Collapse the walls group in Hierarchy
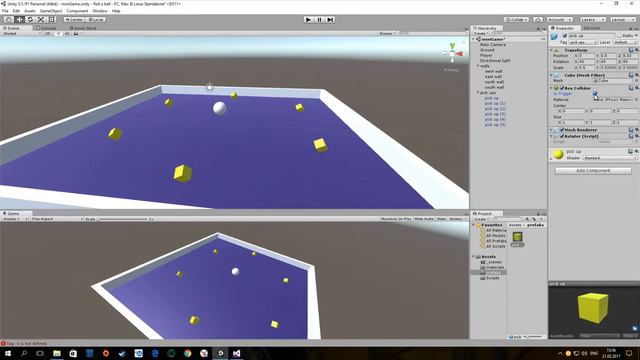 click(478, 66)
